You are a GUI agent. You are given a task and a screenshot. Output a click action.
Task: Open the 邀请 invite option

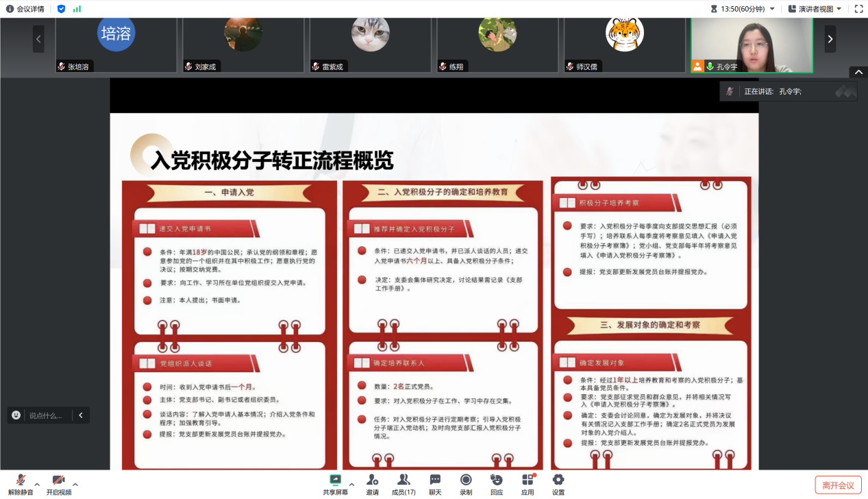click(372, 484)
